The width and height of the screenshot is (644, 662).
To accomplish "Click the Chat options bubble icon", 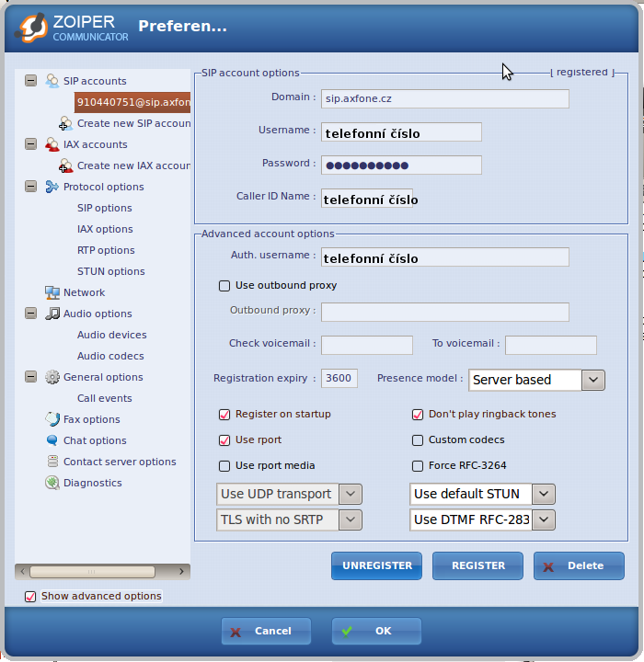I will 52,440.
